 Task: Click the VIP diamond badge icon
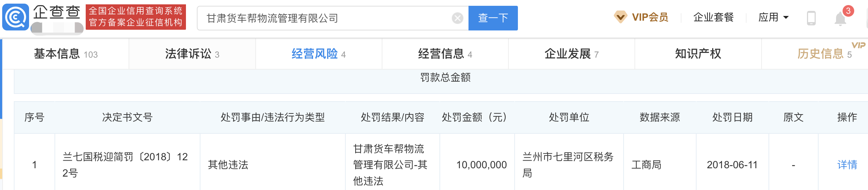coord(620,17)
